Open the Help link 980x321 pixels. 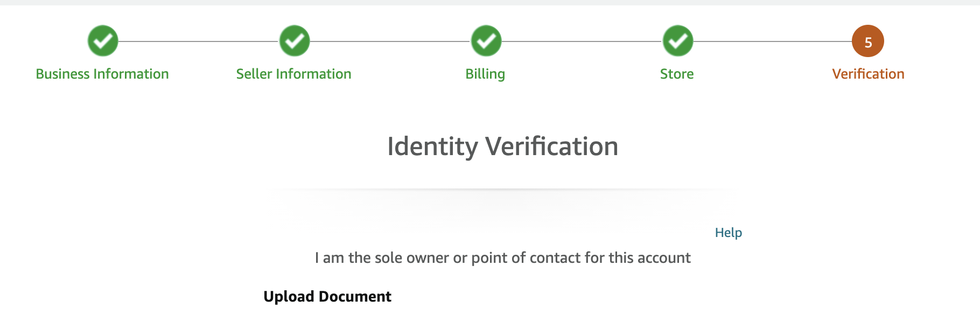coord(729,233)
